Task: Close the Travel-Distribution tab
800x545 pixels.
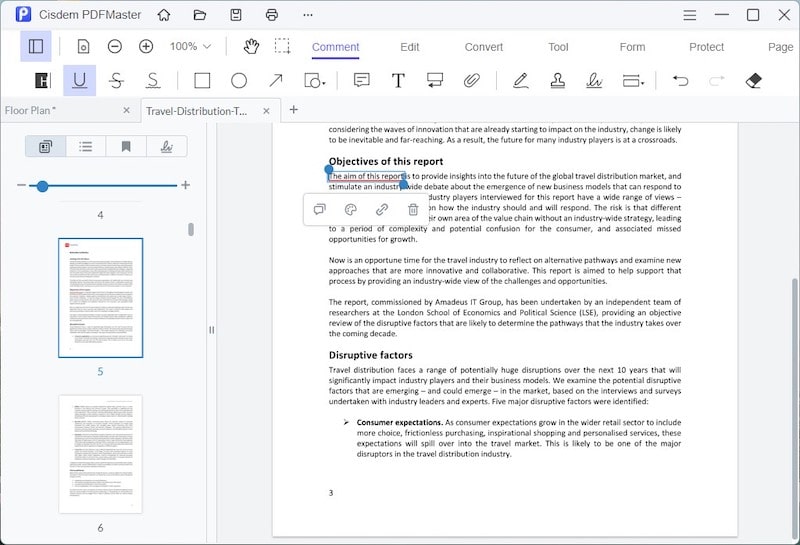Action: pos(266,111)
